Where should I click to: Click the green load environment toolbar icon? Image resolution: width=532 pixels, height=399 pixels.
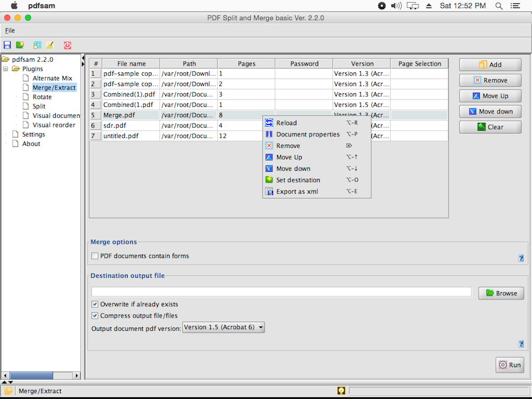[x=20, y=45]
